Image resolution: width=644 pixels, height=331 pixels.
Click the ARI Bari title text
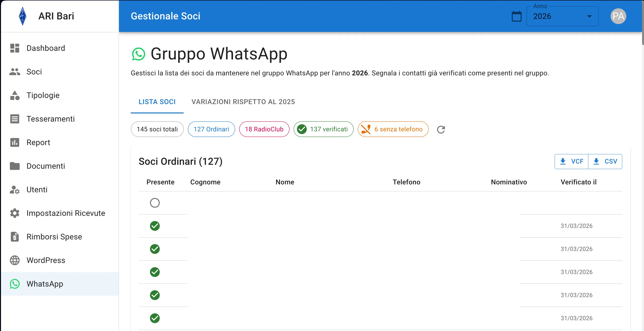[56, 16]
